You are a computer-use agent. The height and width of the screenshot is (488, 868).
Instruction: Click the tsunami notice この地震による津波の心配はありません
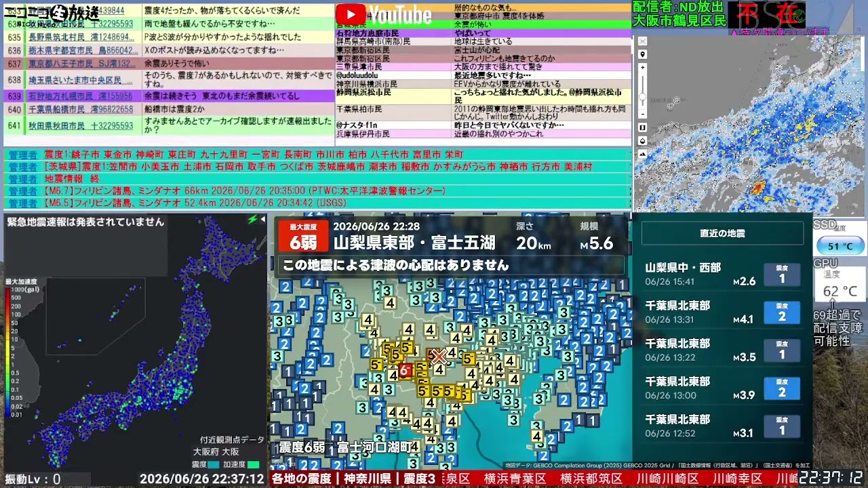coord(395,265)
